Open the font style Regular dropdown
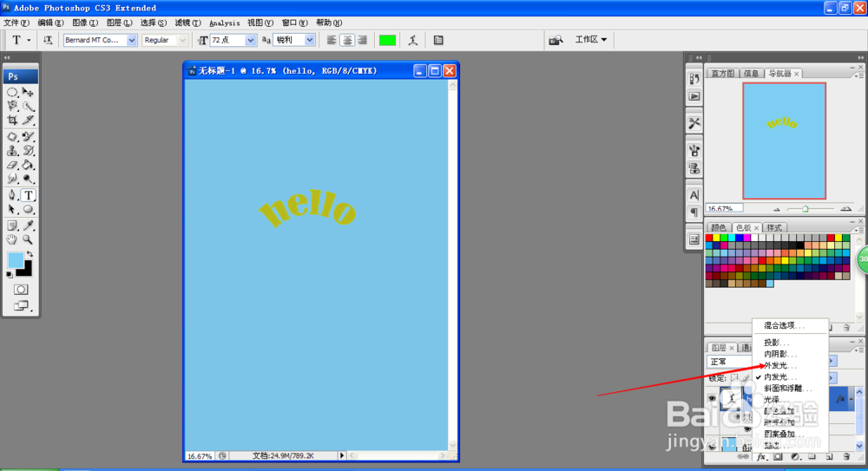The height and width of the screenshot is (471, 868). (182, 40)
